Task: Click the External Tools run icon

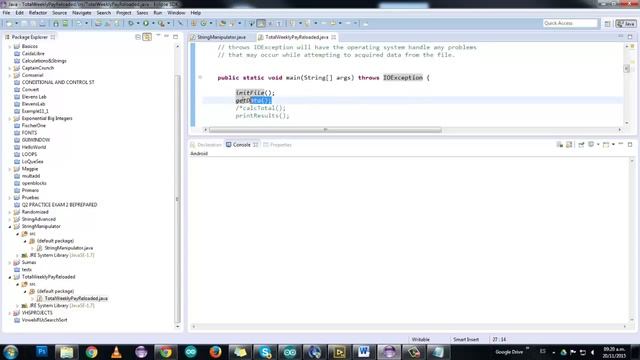Action: click(x=161, y=23)
